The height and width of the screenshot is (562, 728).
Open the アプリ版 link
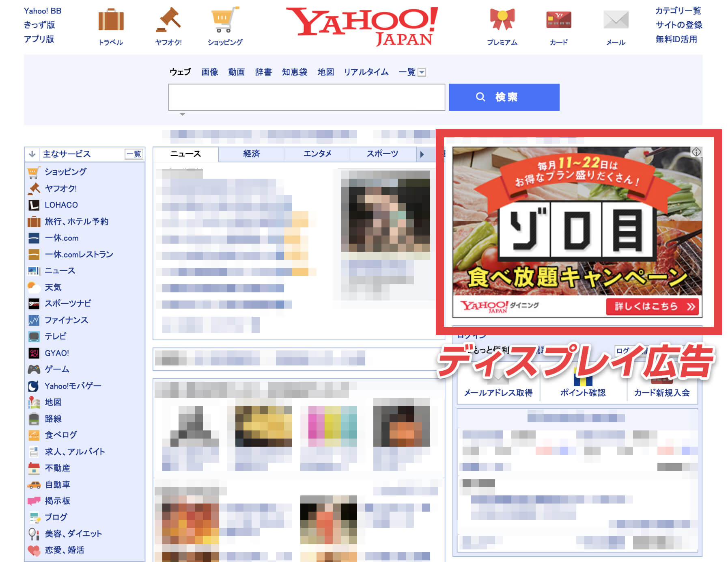(x=39, y=39)
